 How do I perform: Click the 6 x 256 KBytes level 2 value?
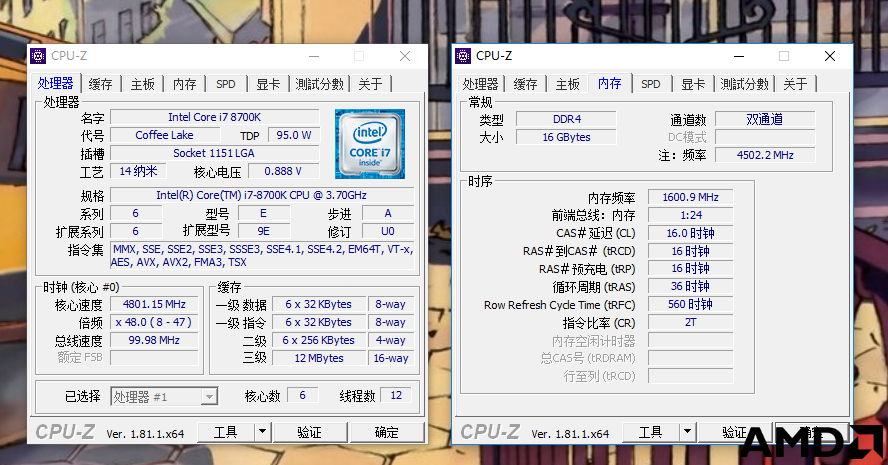pos(319,340)
